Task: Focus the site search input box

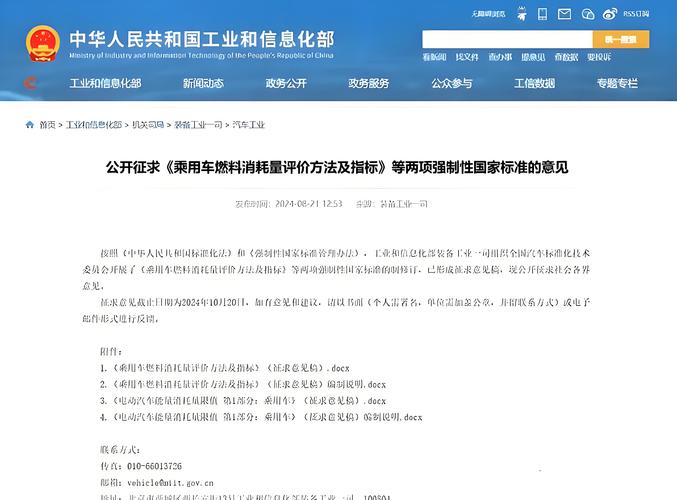Action: [507, 39]
